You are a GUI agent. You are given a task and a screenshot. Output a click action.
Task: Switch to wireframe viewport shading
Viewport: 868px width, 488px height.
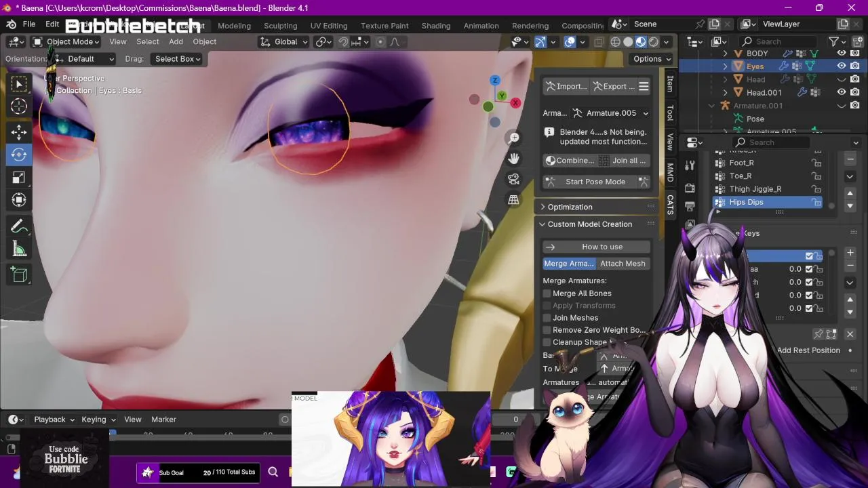click(x=615, y=41)
